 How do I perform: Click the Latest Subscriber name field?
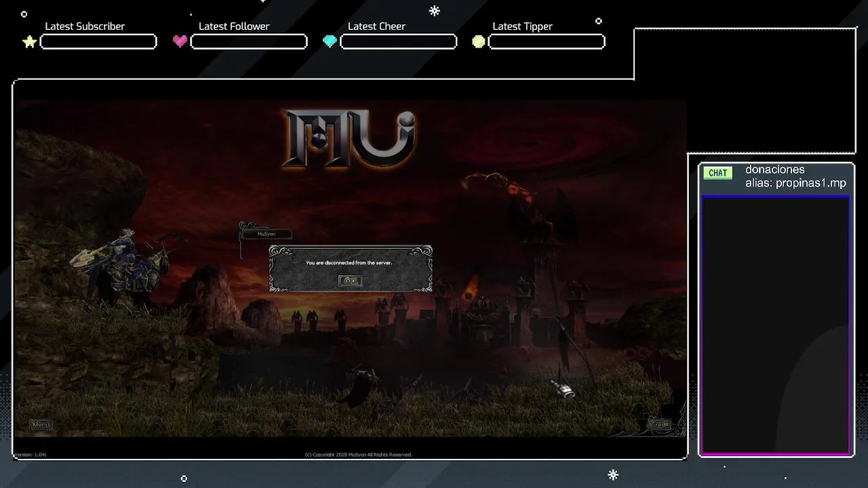click(98, 42)
